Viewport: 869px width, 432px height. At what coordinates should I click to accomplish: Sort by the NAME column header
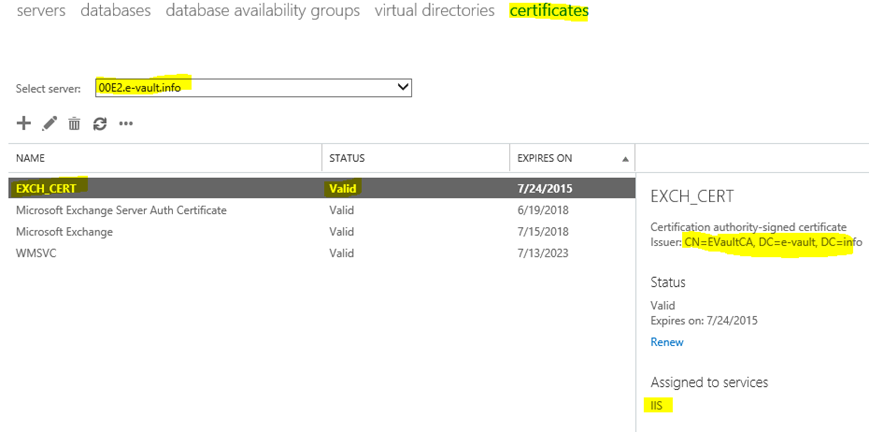click(x=30, y=158)
